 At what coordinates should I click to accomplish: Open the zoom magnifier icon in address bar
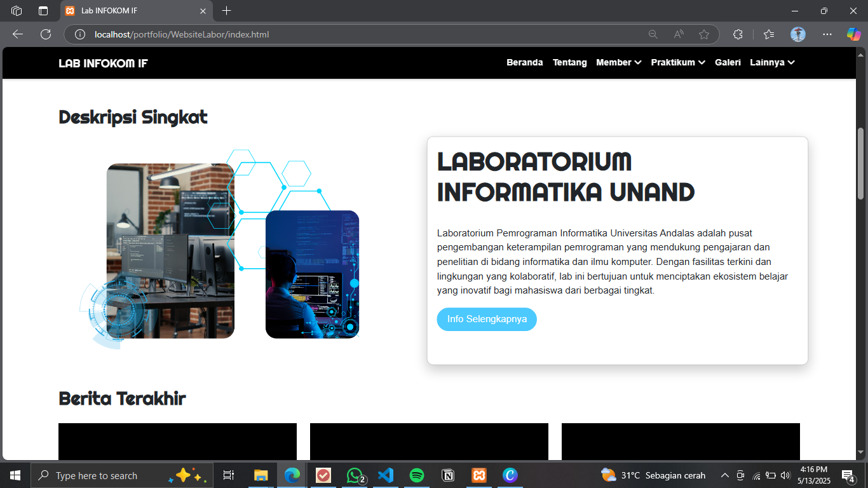653,34
